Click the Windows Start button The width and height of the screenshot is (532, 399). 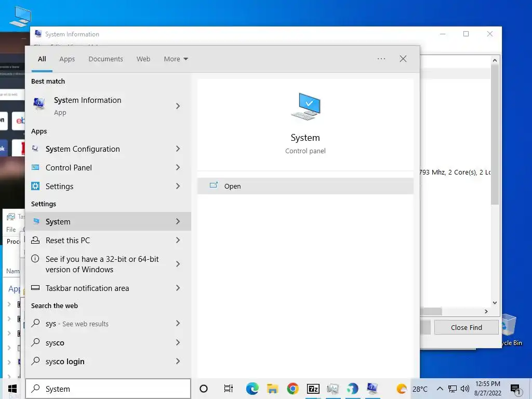click(12, 389)
